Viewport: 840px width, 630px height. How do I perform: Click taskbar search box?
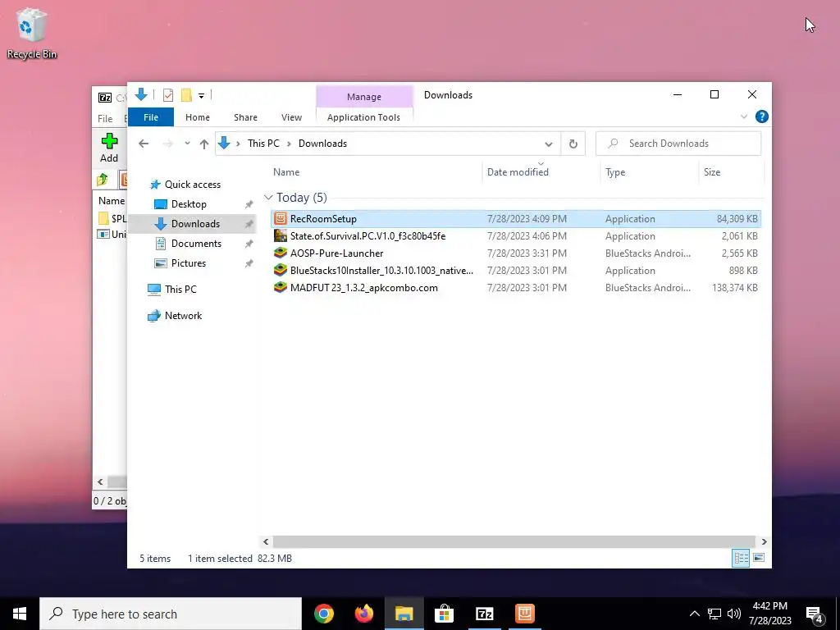coord(171,614)
